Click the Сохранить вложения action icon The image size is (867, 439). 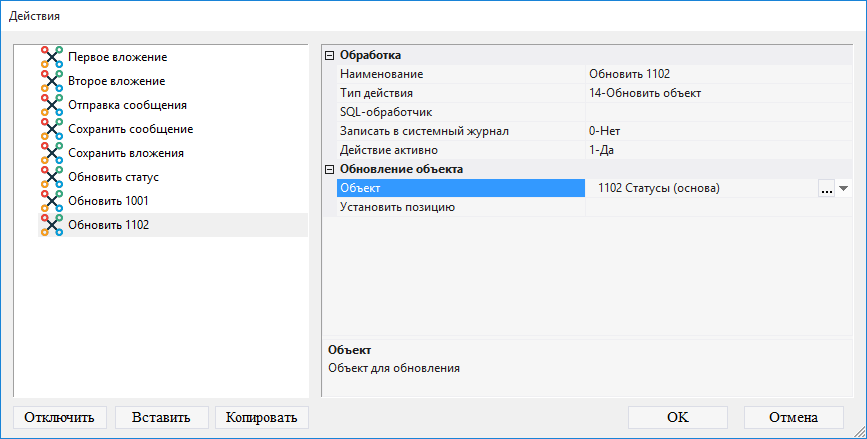pos(52,153)
